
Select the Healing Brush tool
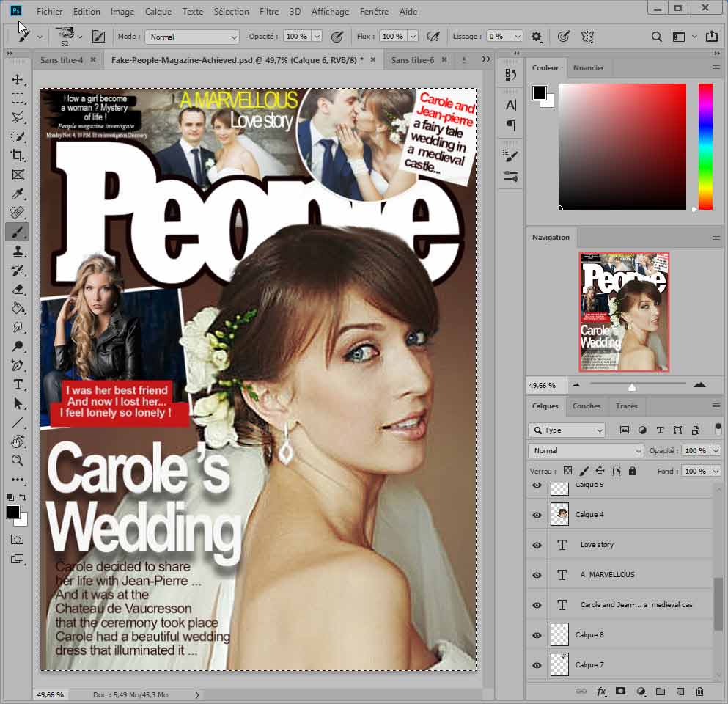click(18, 213)
